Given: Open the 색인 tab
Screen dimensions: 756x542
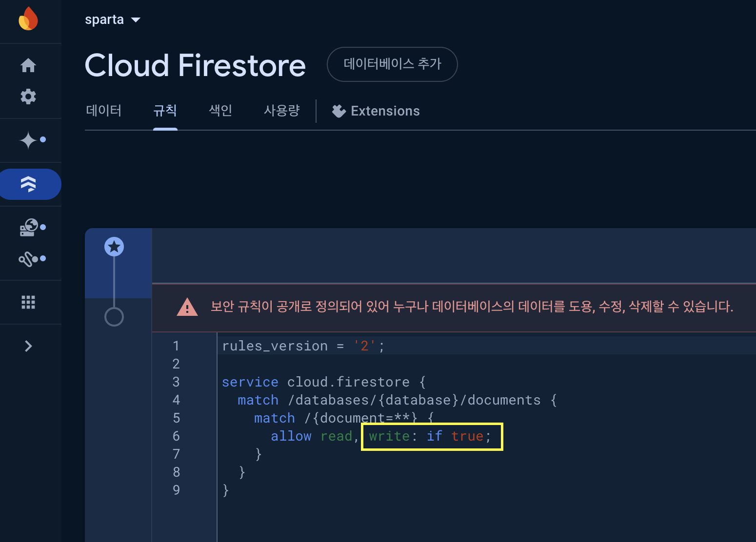Looking at the screenshot, I should coord(220,111).
